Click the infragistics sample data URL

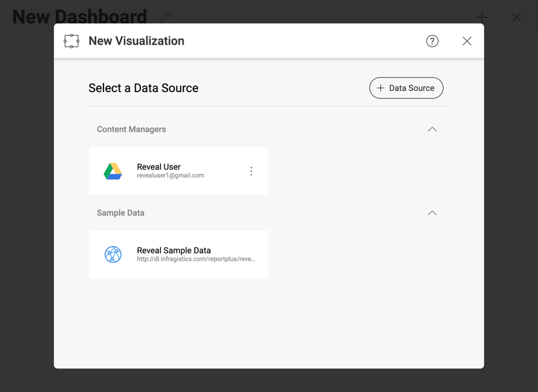click(x=196, y=259)
